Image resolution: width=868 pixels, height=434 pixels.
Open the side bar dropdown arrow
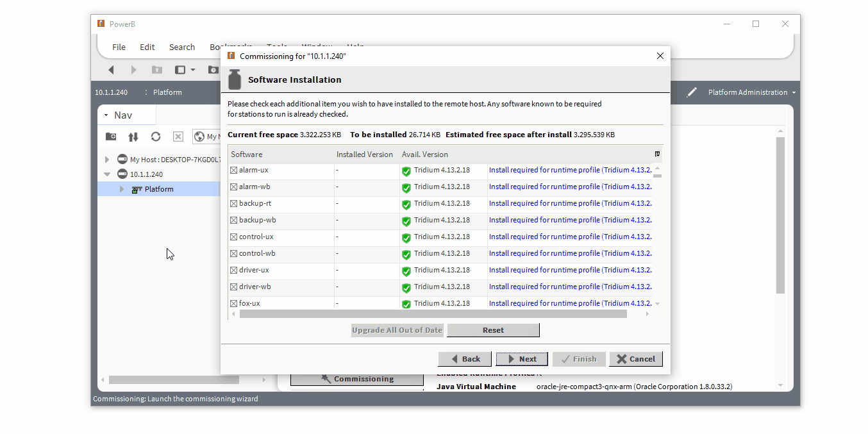[192, 70]
